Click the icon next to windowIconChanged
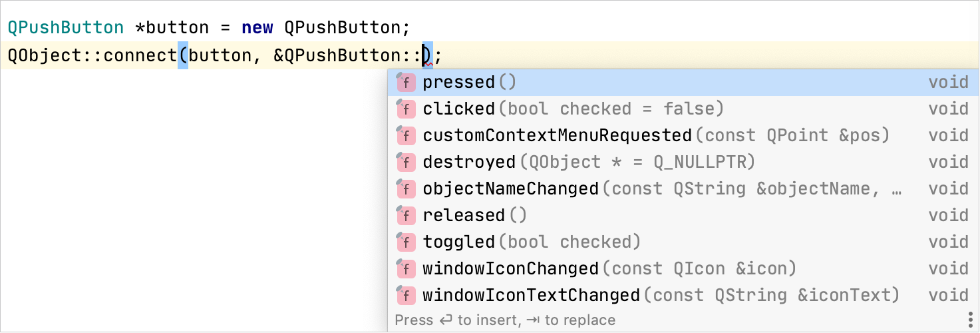The image size is (980, 333). pyautogui.click(x=406, y=269)
